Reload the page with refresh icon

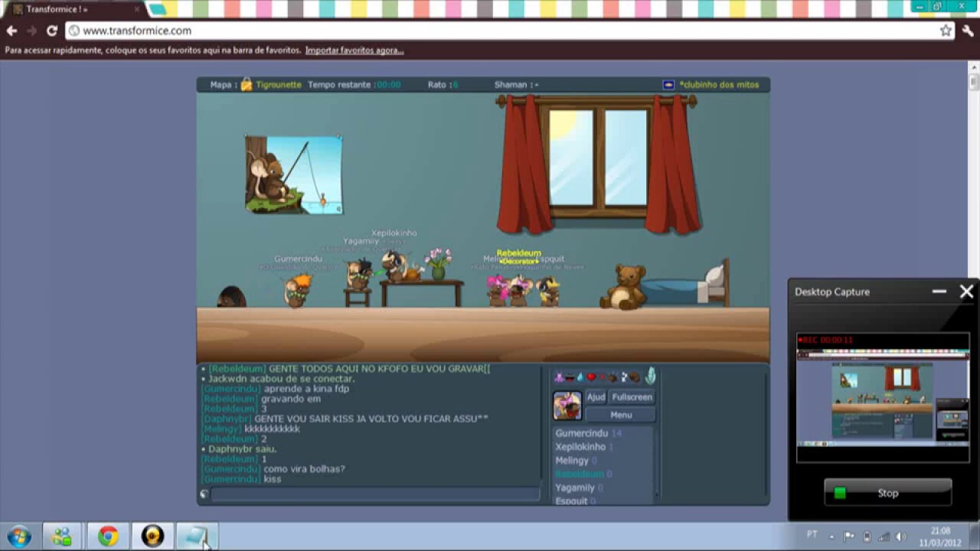[x=52, y=31]
